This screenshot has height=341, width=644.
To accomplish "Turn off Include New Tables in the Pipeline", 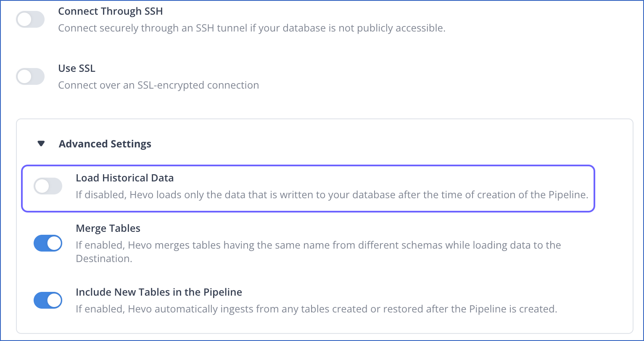I will [48, 300].
